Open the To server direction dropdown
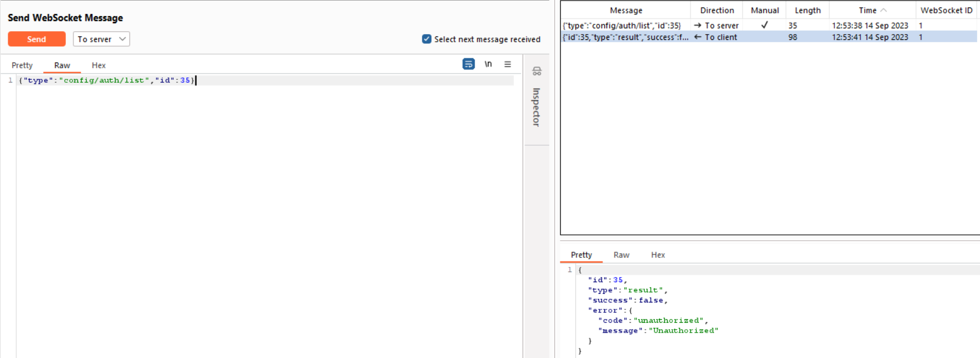The width and height of the screenshot is (980, 358). tap(101, 39)
